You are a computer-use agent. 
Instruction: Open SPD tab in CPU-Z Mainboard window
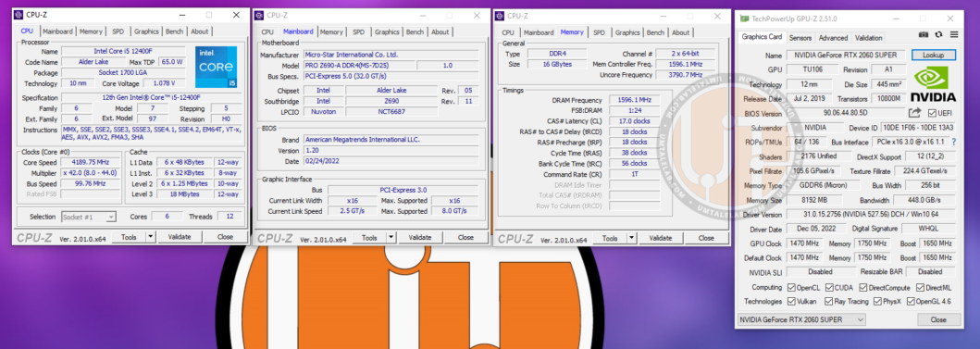tap(358, 31)
